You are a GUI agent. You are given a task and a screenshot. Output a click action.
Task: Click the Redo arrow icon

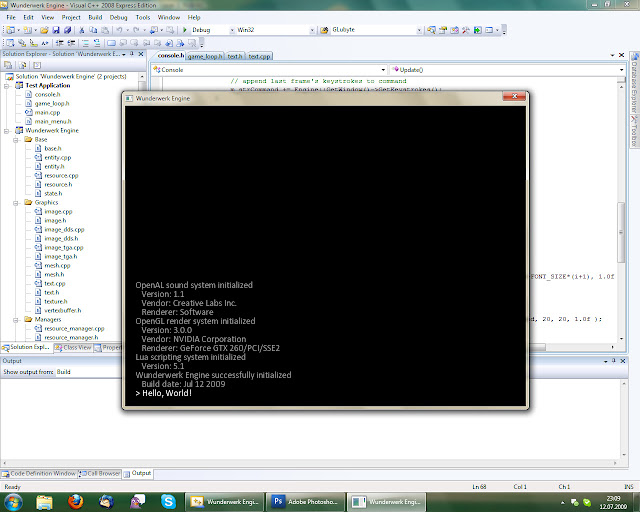136,30
